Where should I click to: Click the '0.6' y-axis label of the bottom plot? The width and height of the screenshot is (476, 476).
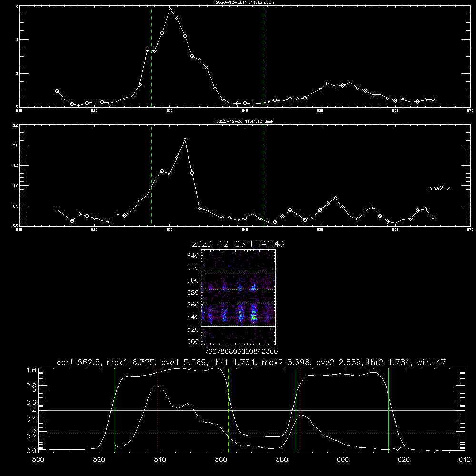[x=31, y=402]
